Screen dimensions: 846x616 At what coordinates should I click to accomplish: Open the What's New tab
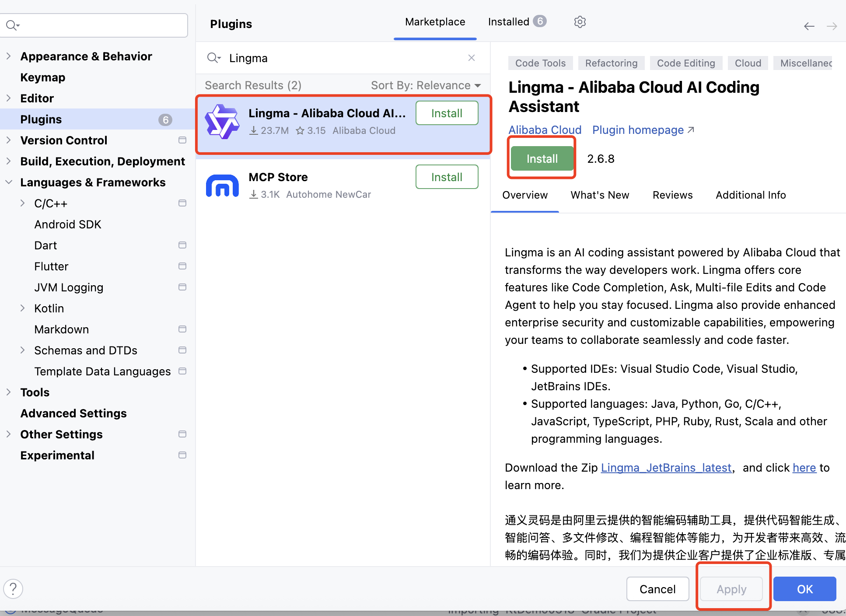(599, 195)
